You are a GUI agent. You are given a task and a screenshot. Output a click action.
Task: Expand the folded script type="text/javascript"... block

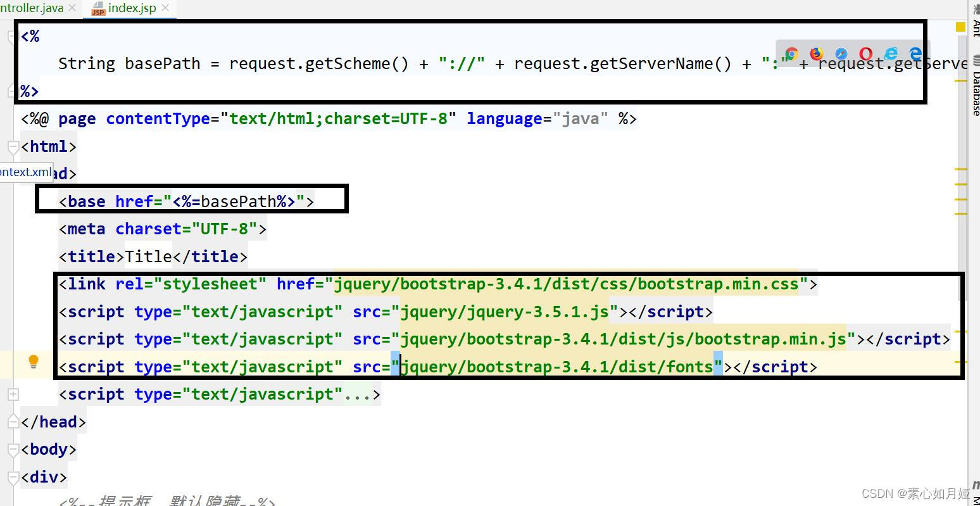tap(13, 395)
